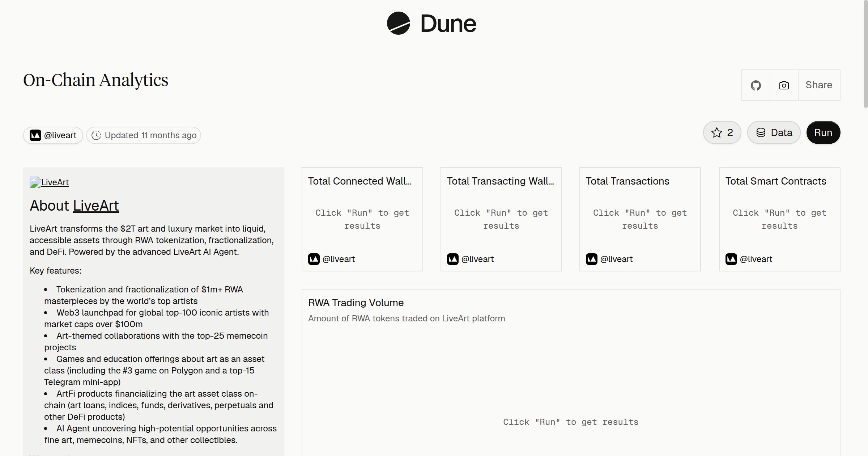Click @liveart on Total Smart Contracts card
The image size is (868, 456).
pos(756,259)
